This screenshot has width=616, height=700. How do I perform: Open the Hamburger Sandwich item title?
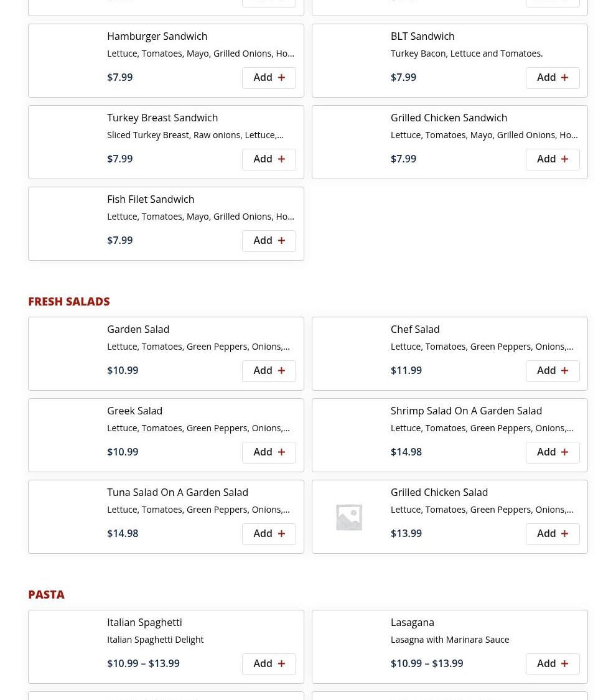pyautogui.click(x=157, y=36)
